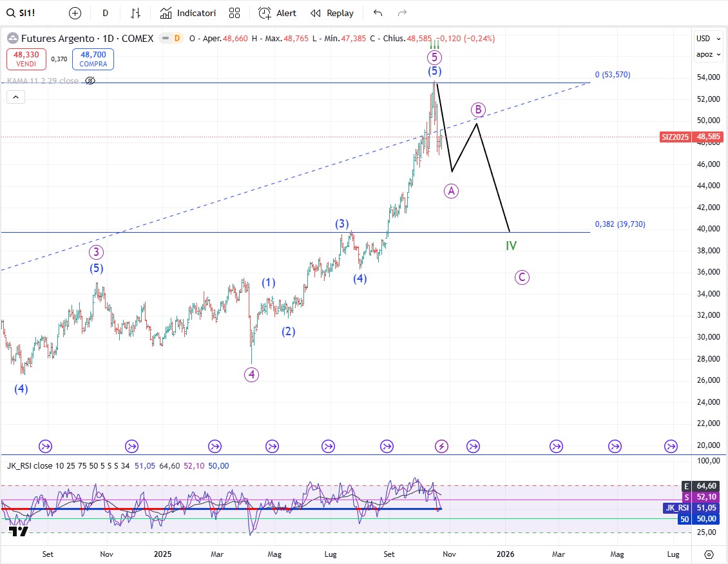Click the redo arrow
The height and width of the screenshot is (564, 728).
[x=403, y=13]
